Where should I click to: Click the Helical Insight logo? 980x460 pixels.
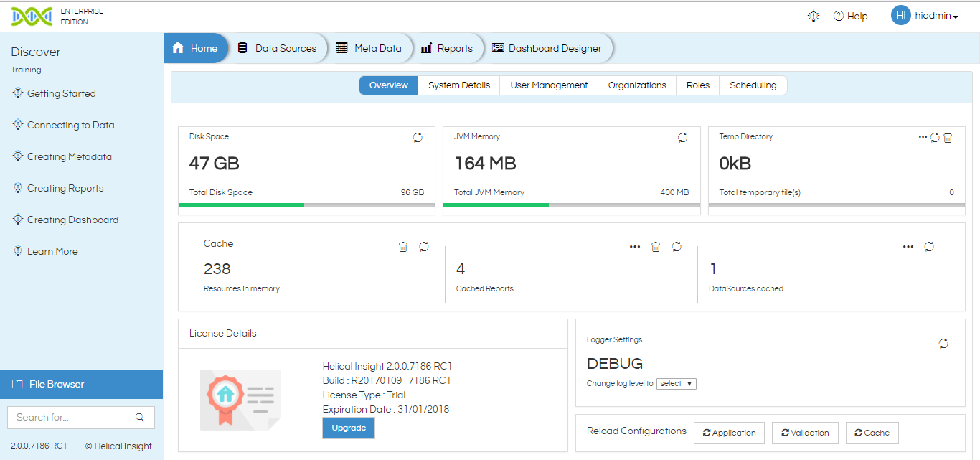(32, 17)
